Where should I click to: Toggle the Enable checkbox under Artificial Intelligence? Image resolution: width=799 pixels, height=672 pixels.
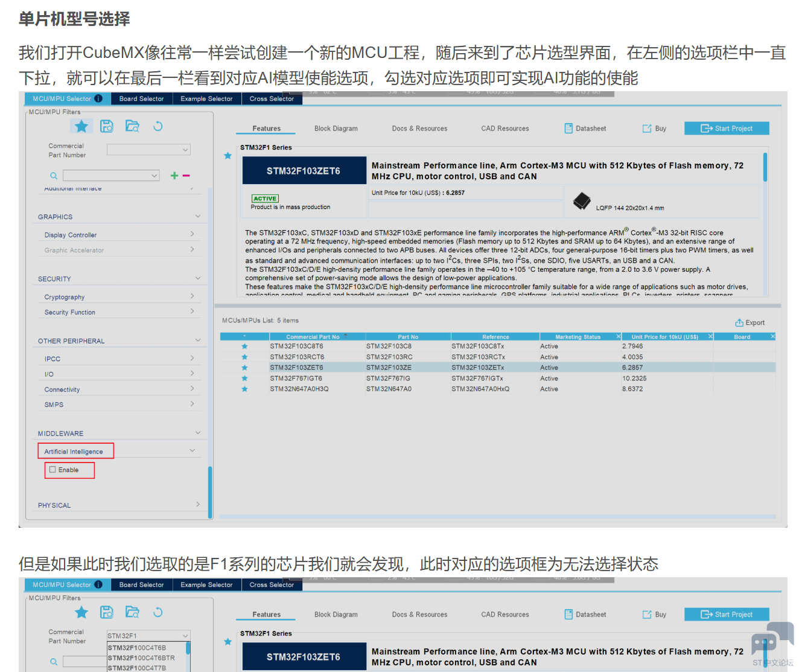pyautogui.click(x=53, y=470)
